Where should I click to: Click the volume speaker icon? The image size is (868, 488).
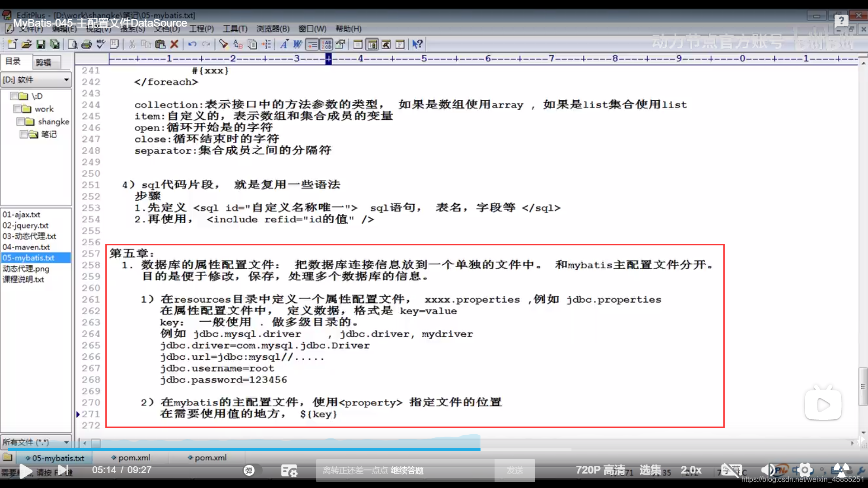[x=768, y=470]
